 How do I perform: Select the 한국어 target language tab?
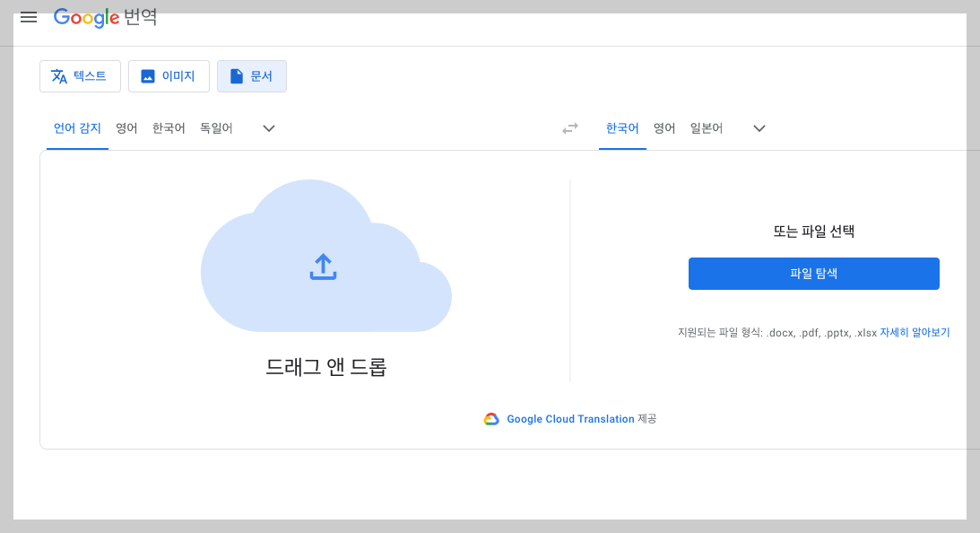622,127
